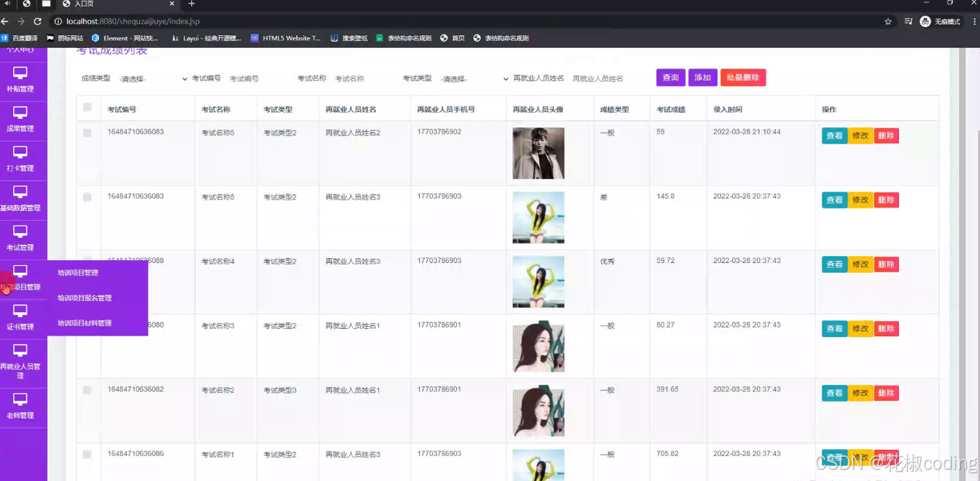View the record scoring 59 with 查看

pyautogui.click(x=835, y=136)
